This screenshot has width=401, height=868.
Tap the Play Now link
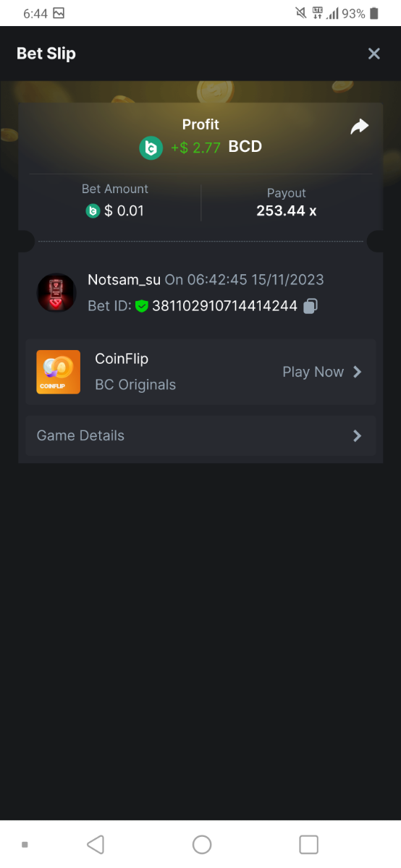[x=313, y=372]
